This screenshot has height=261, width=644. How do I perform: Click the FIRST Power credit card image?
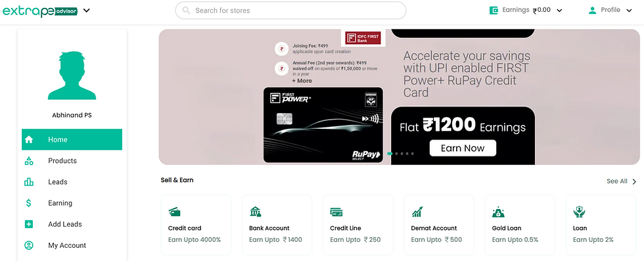(323, 125)
